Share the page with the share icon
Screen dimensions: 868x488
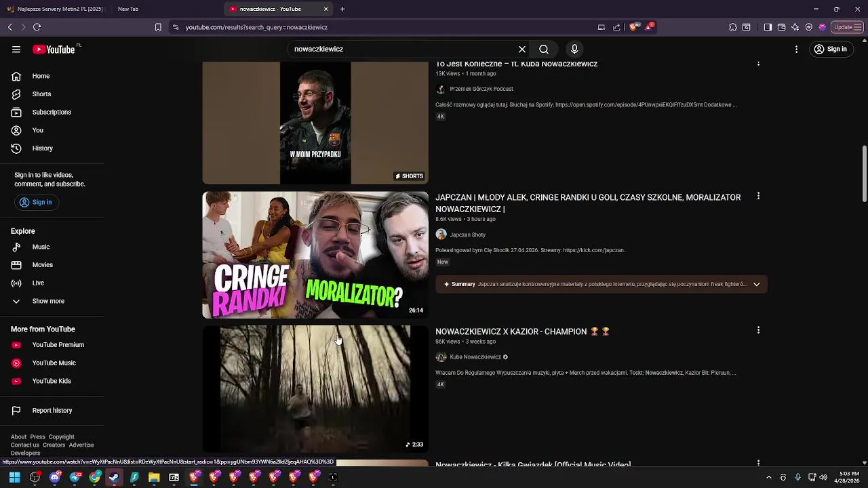[x=616, y=27]
